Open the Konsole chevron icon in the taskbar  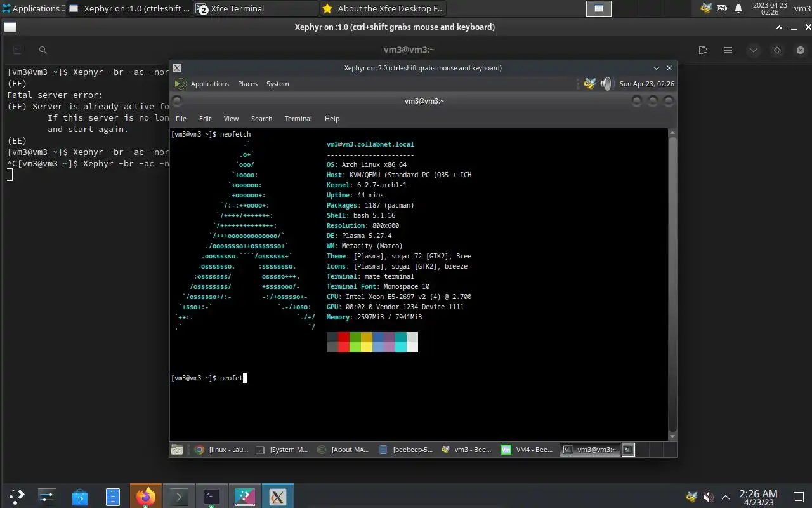click(x=178, y=496)
